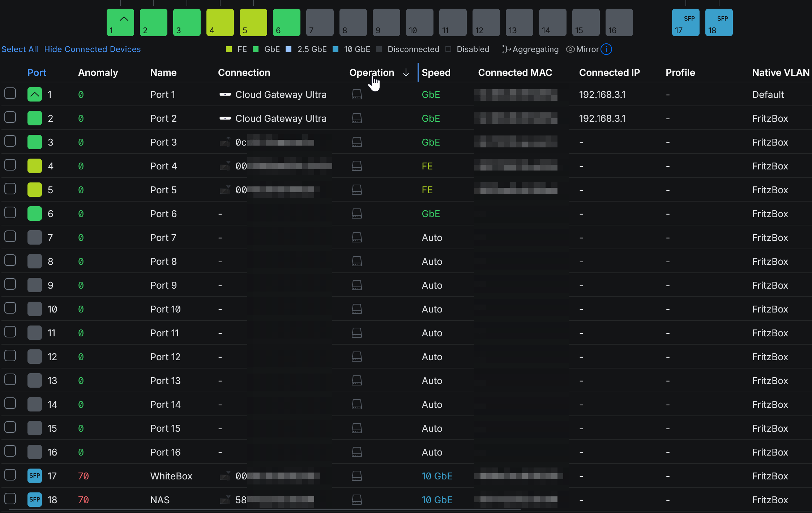The image size is (812, 513).
Task: Select SFP port 18 in port diagram
Action: [719, 23]
